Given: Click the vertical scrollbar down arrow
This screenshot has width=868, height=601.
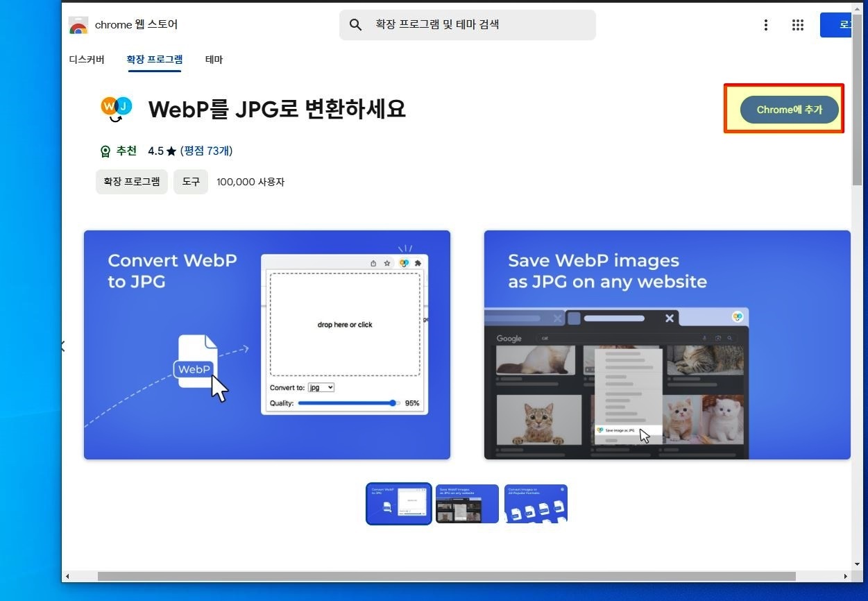Looking at the screenshot, I should [x=858, y=565].
